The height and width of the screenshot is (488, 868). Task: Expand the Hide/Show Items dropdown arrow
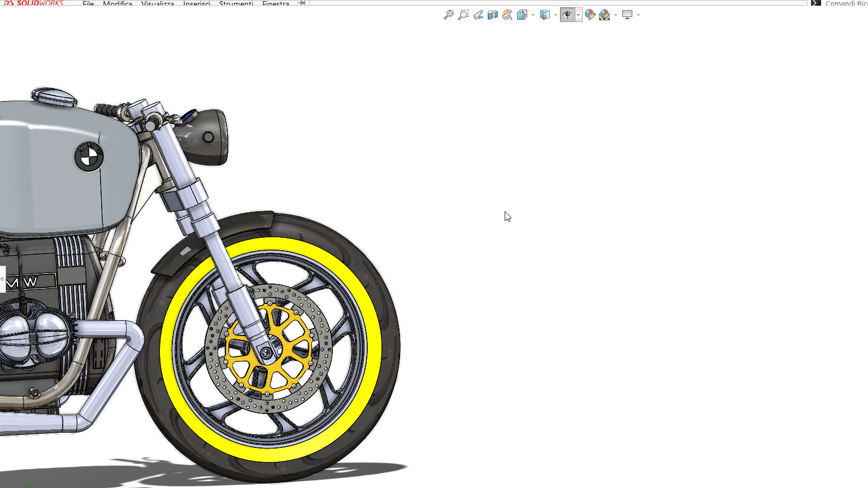point(578,15)
